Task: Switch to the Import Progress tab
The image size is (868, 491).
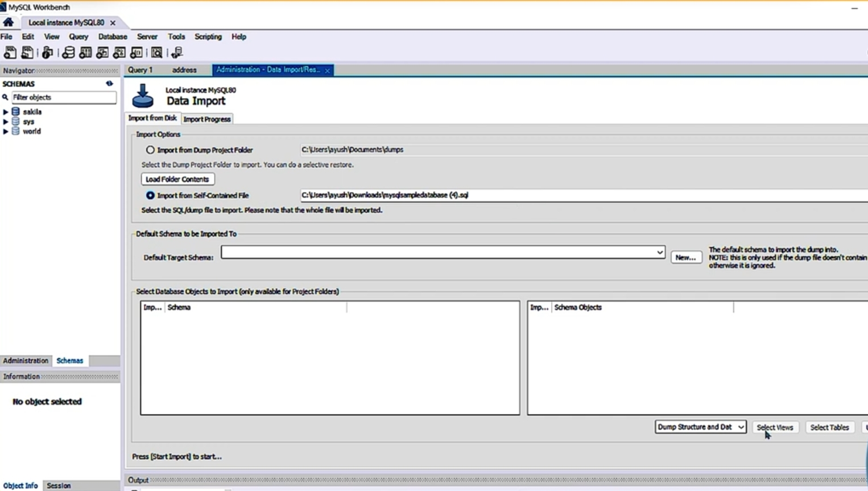Action: tap(207, 119)
